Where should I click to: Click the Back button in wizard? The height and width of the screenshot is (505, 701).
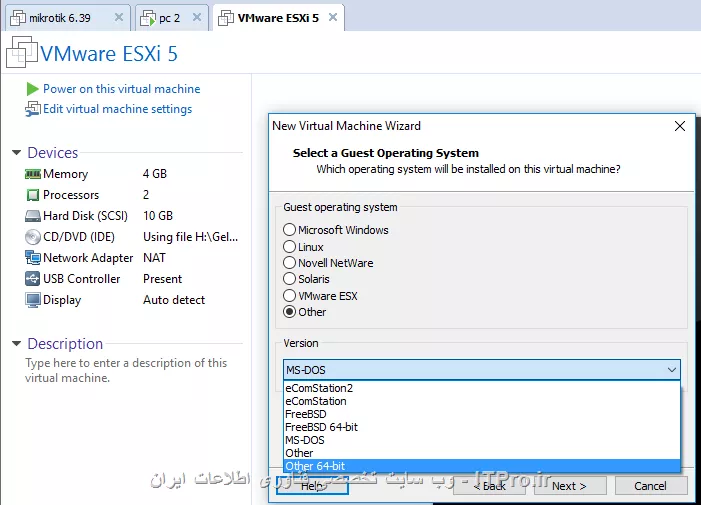[489, 486]
